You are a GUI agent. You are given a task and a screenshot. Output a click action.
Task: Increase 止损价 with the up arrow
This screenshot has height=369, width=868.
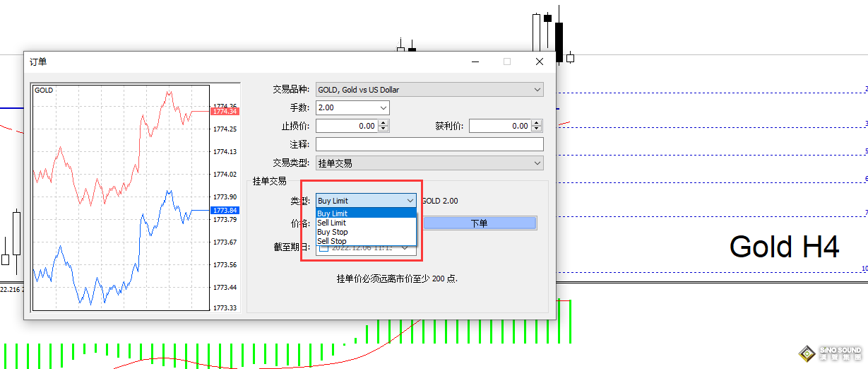[x=384, y=123]
